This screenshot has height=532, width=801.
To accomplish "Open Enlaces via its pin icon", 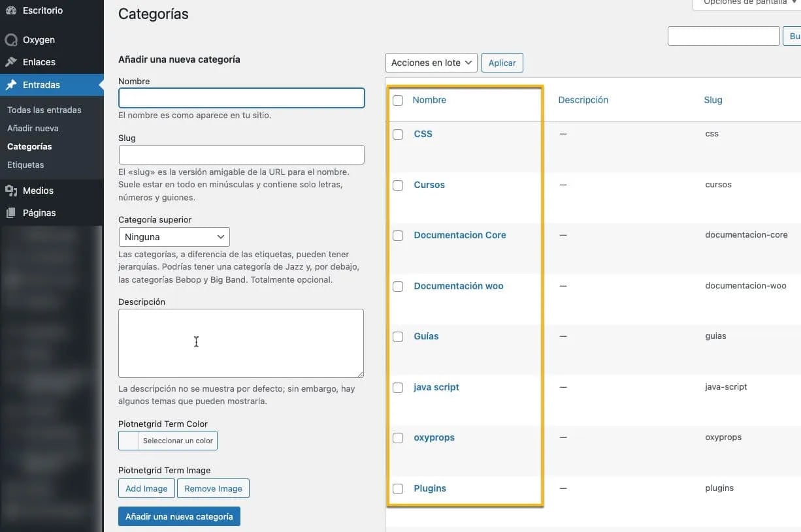I will click(10, 62).
